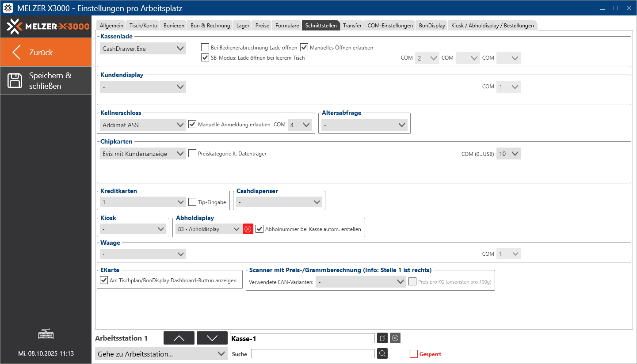Screen dimensions: 637x364
Task: Uncheck Manuelles Öffnen erlauben
Action: coord(304,47)
